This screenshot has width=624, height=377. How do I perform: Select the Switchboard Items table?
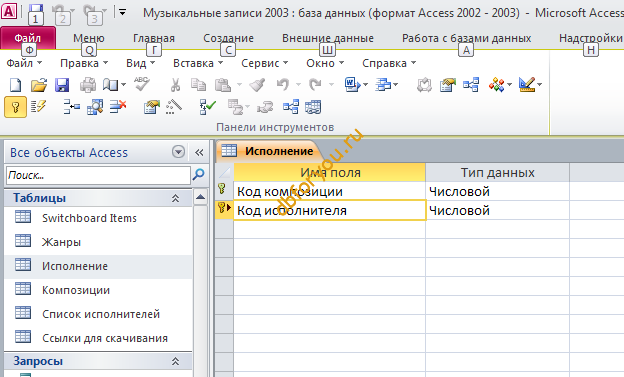[x=98, y=218]
